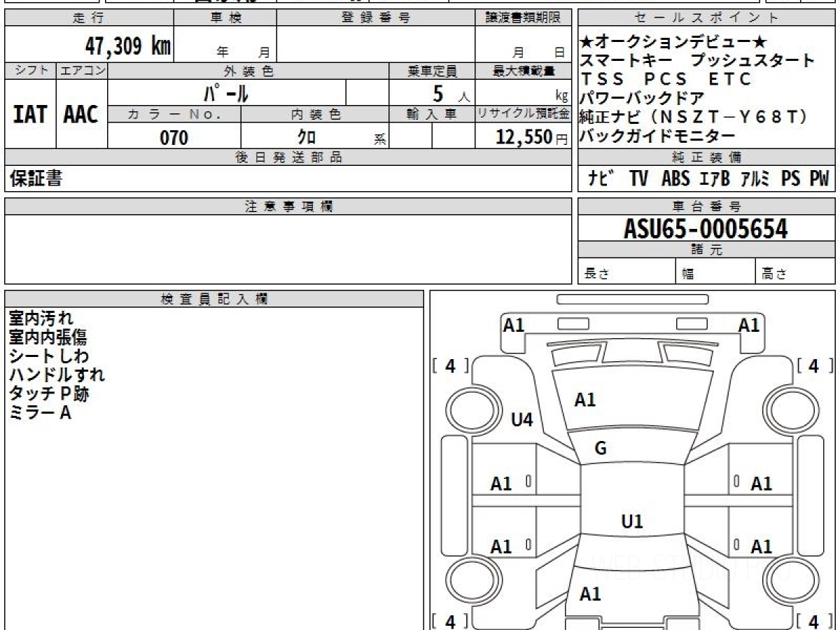Click the シフト label
840x630 pixels.
(30, 71)
